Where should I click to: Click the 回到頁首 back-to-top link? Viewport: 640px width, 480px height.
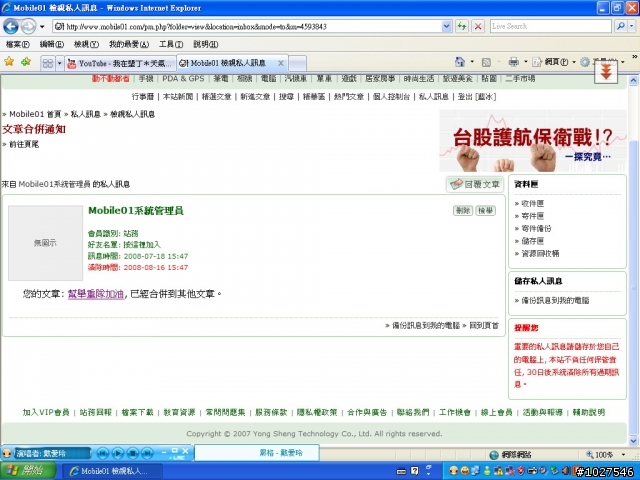[x=484, y=326]
